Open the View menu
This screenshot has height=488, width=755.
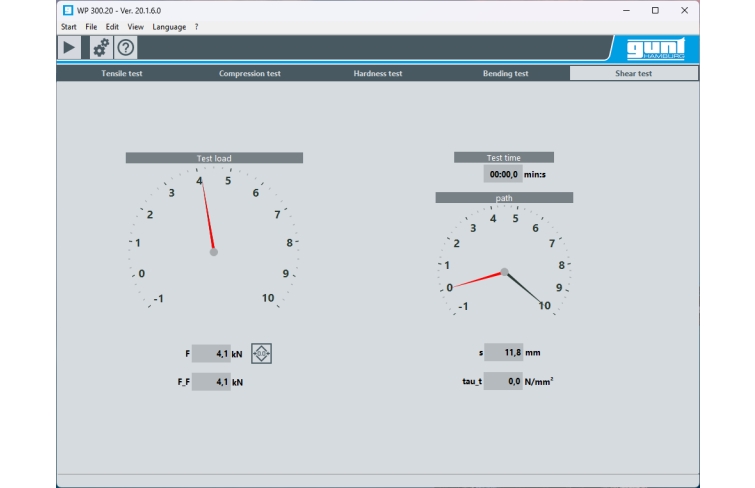(135, 27)
